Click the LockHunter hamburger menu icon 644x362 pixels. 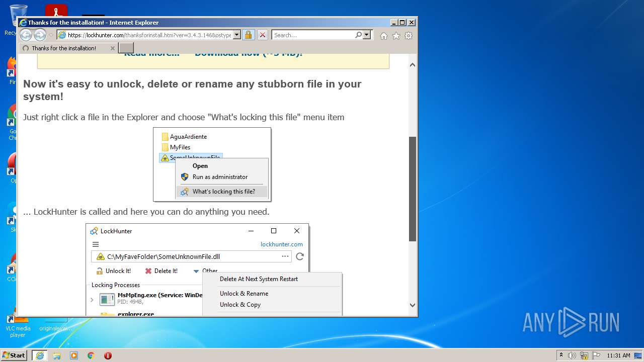click(x=96, y=244)
